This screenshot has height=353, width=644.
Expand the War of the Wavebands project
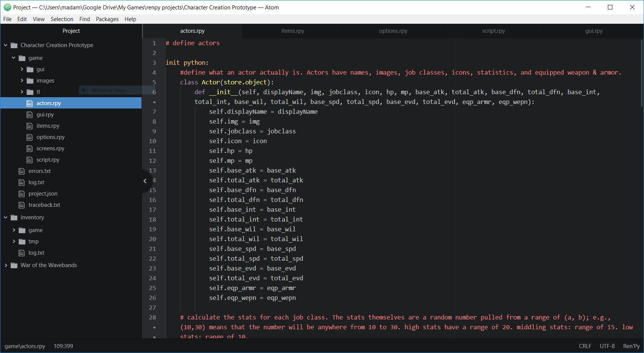6,265
